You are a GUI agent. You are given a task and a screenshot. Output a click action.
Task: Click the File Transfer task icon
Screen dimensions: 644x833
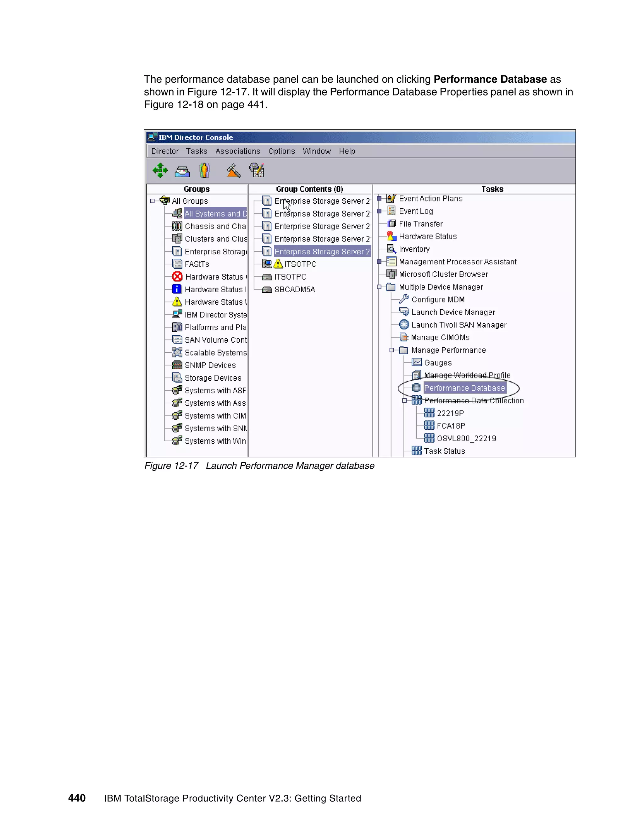pos(391,223)
